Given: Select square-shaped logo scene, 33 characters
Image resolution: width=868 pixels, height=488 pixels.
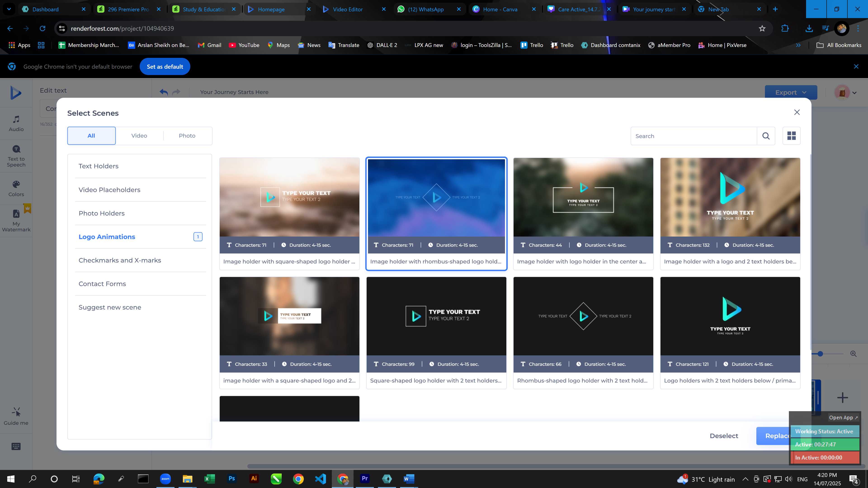Looking at the screenshot, I should click(289, 333).
